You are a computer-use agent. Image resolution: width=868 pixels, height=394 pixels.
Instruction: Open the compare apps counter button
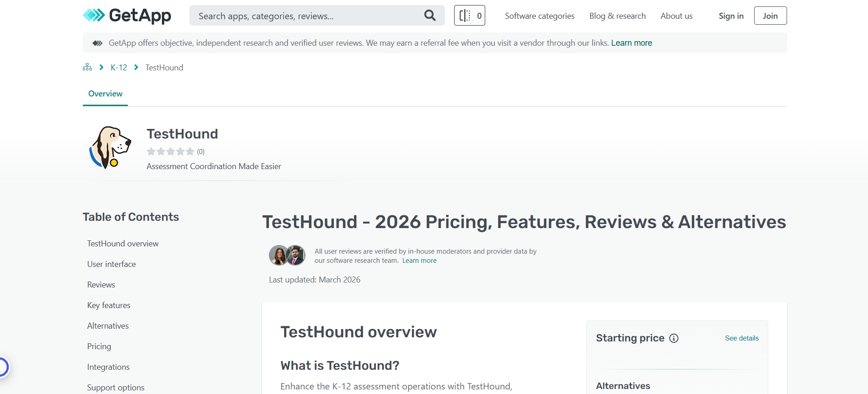[470, 16]
